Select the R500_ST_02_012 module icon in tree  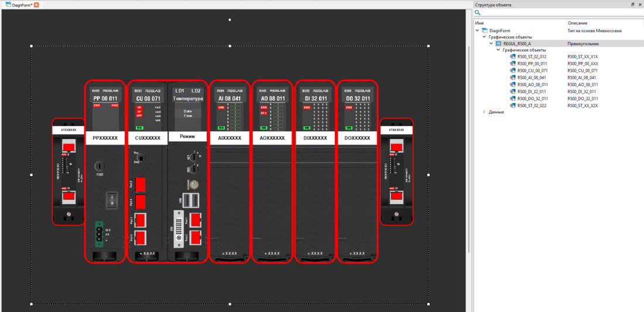[513, 57]
